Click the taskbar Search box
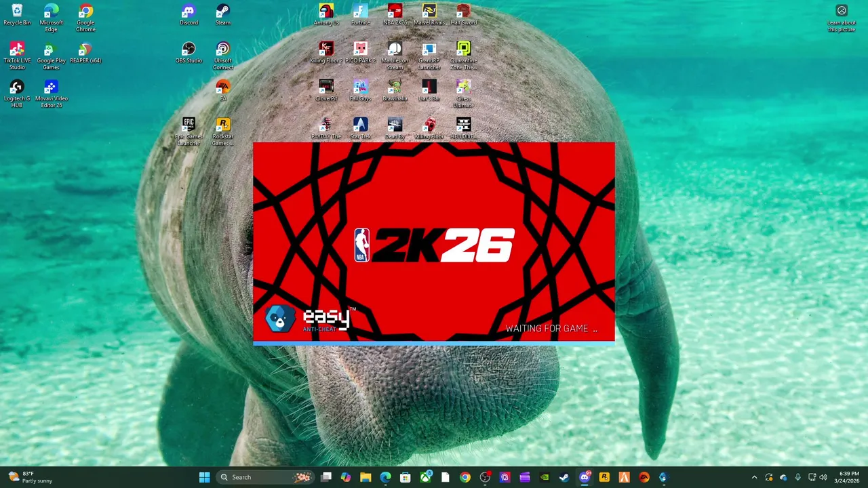 tap(265, 477)
